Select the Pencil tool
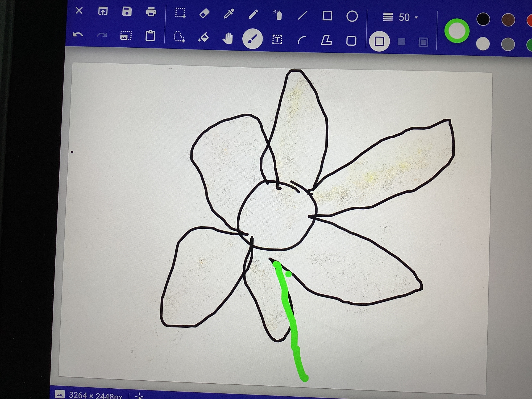532x399 pixels. pos(253,14)
